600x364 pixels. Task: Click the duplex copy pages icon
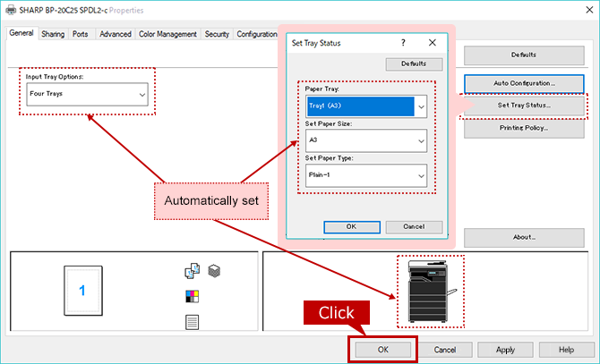193,271
